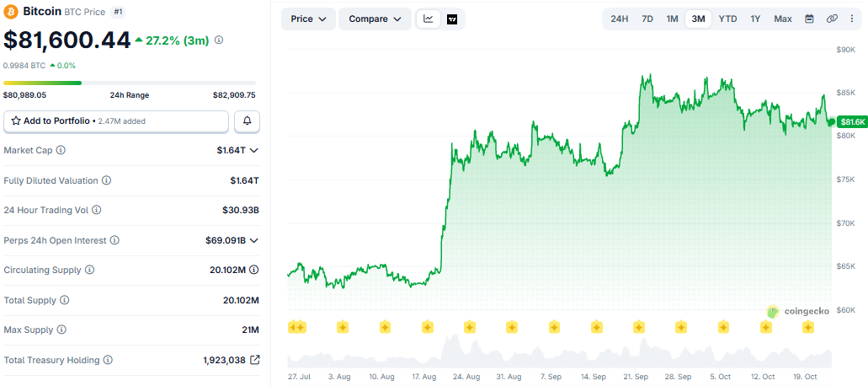Show Total Supply info tooltip
This screenshot has height=386, width=868.
(x=65, y=300)
